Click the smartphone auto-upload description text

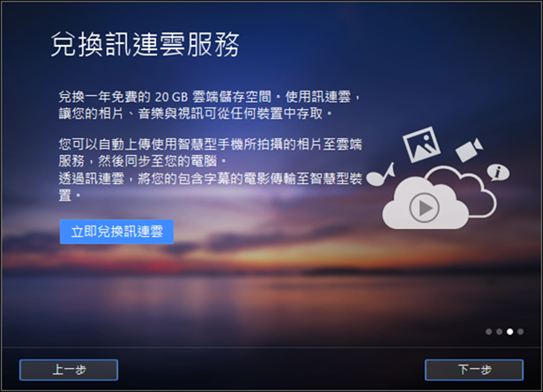tap(210, 152)
